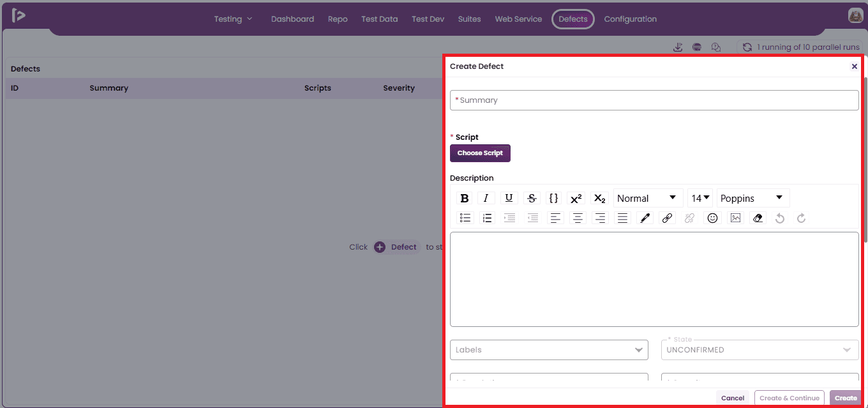Image resolution: width=868 pixels, height=408 pixels.
Task: Open the Normal block style dropdown
Action: (x=648, y=198)
